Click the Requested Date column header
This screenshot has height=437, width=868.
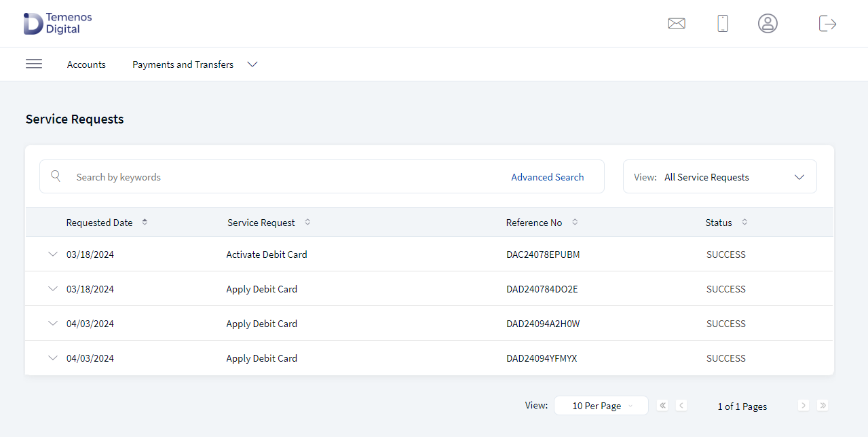(x=99, y=223)
